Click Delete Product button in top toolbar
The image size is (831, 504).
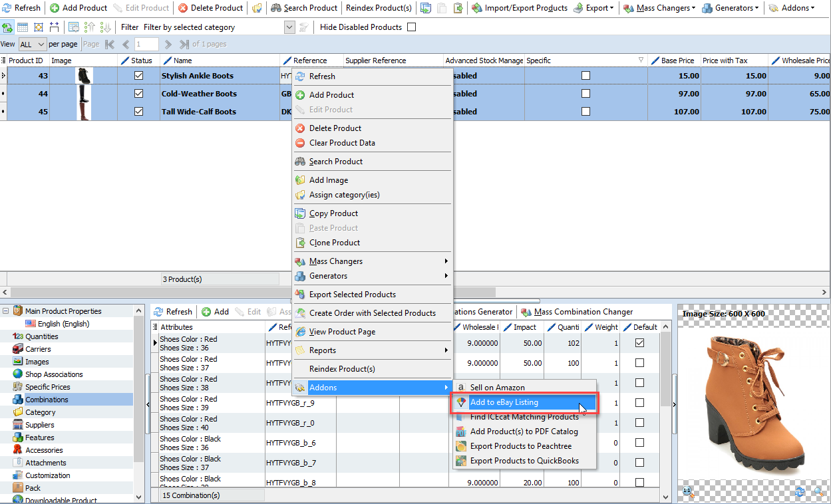[x=211, y=8]
